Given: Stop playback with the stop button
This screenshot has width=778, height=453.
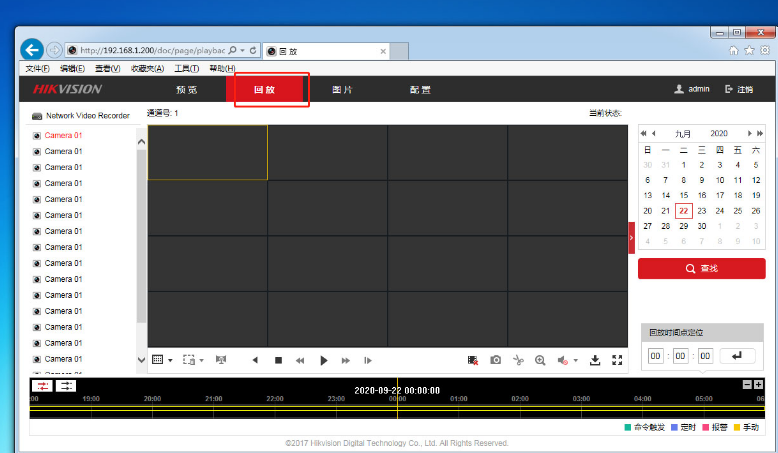Looking at the screenshot, I should 279,360.
